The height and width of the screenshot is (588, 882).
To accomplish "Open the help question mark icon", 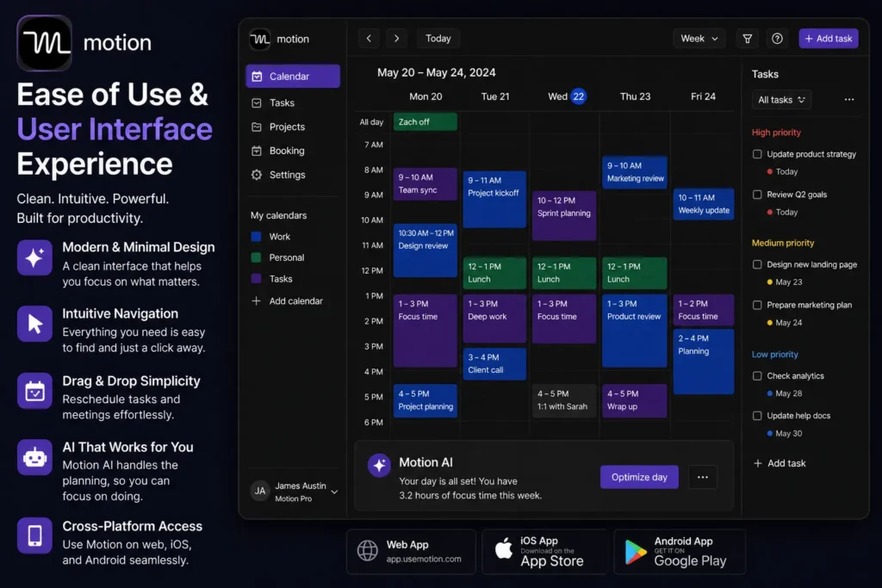I will click(x=777, y=38).
